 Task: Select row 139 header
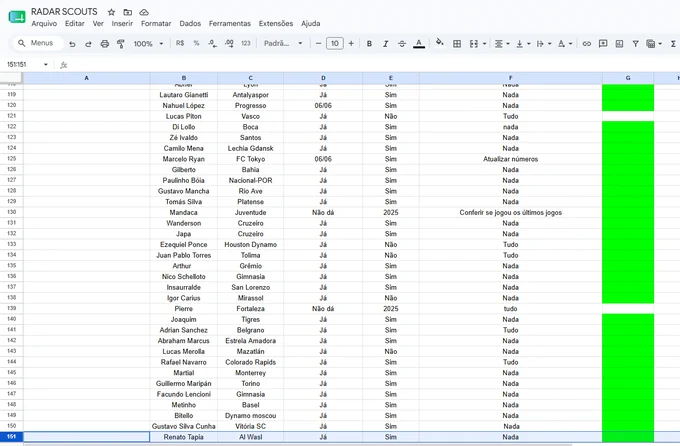point(11,308)
